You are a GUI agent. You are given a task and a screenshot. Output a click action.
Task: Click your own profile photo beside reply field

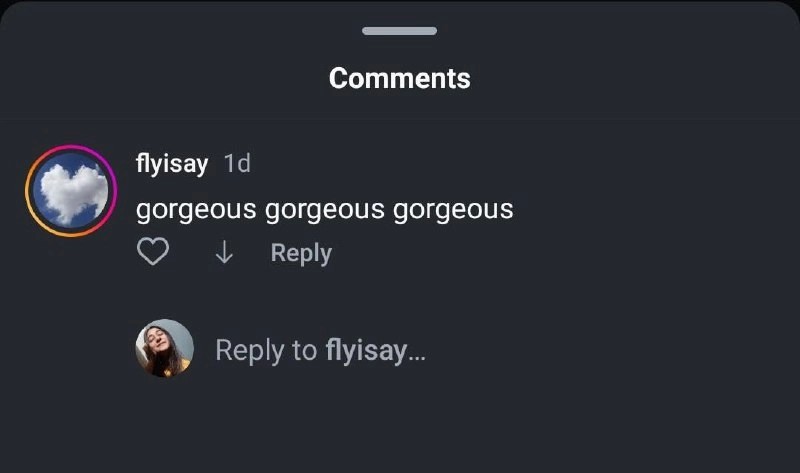tap(164, 348)
